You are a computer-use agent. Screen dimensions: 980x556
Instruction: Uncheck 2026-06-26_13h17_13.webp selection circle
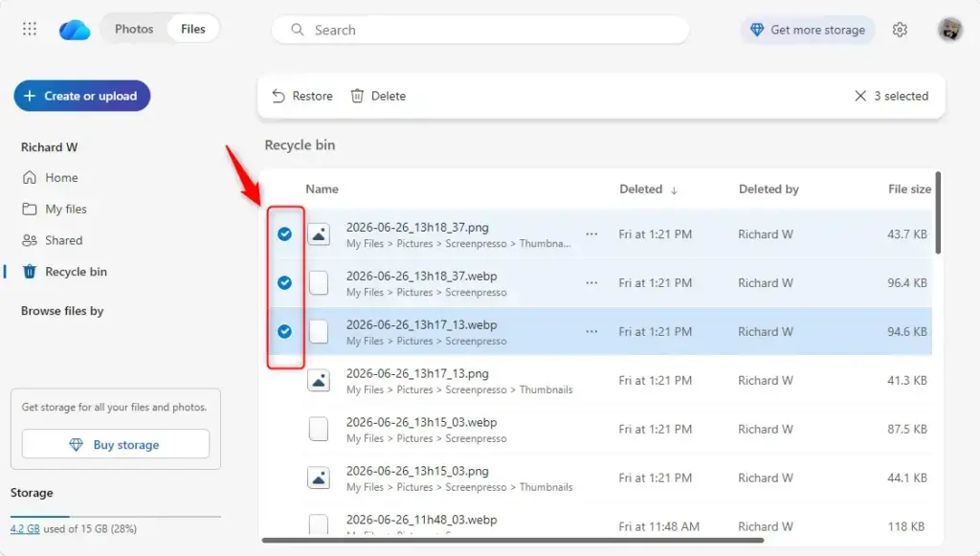coord(284,331)
